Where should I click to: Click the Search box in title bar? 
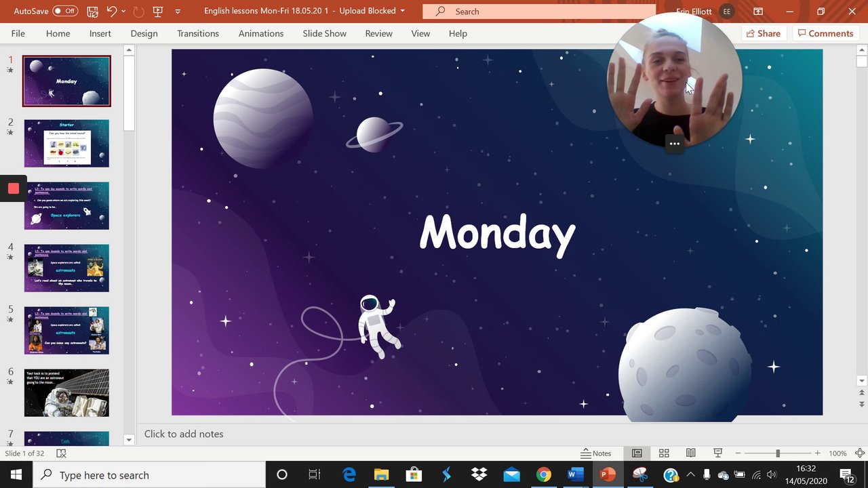point(539,12)
